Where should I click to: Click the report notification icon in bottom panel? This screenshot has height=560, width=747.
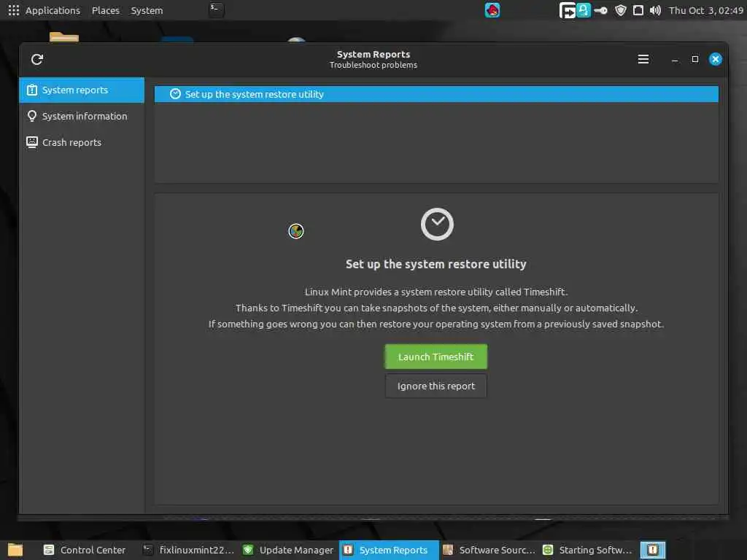point(653,550)
